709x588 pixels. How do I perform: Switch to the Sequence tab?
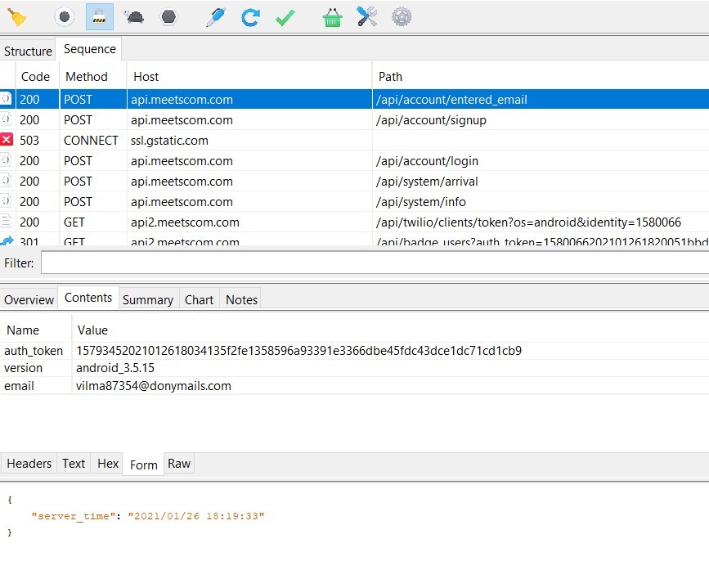(89, 49)
